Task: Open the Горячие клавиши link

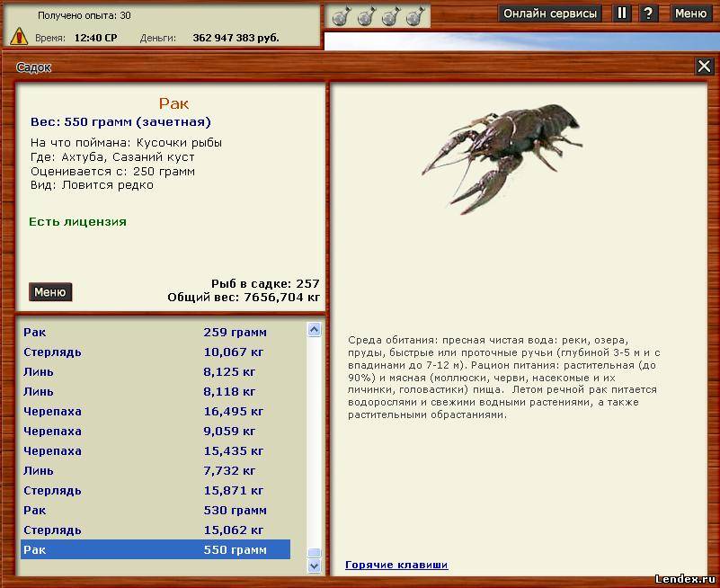Action: coord(396,565)
